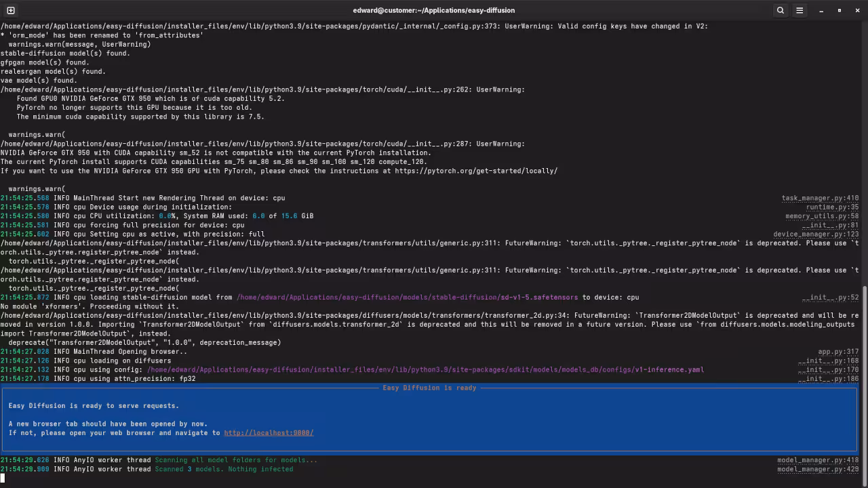Image resolution: width=868 pixels, height=488 pixels.
Task: Click 'PyTorch no longer supports this GPU' line
Action: tap(134, 108)
